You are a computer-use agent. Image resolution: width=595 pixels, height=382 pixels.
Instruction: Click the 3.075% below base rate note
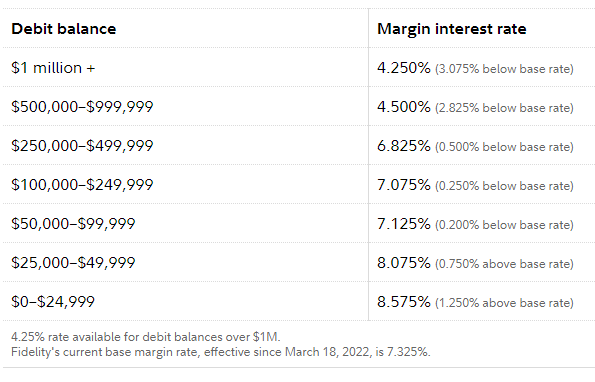pos(504,69)
